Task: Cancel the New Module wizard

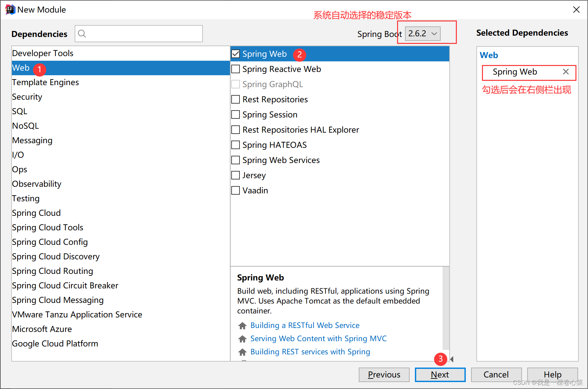Action: pyautogui.click(x=496, y=375)
